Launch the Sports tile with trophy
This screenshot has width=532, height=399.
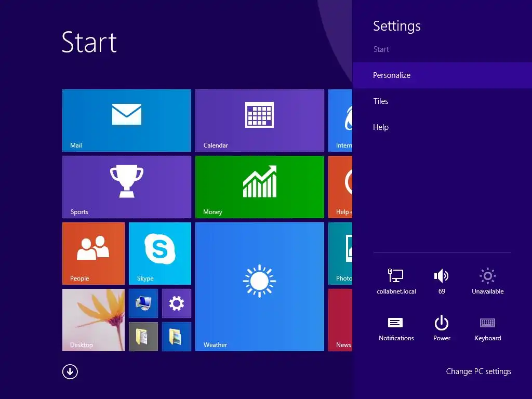click(127, 187)
